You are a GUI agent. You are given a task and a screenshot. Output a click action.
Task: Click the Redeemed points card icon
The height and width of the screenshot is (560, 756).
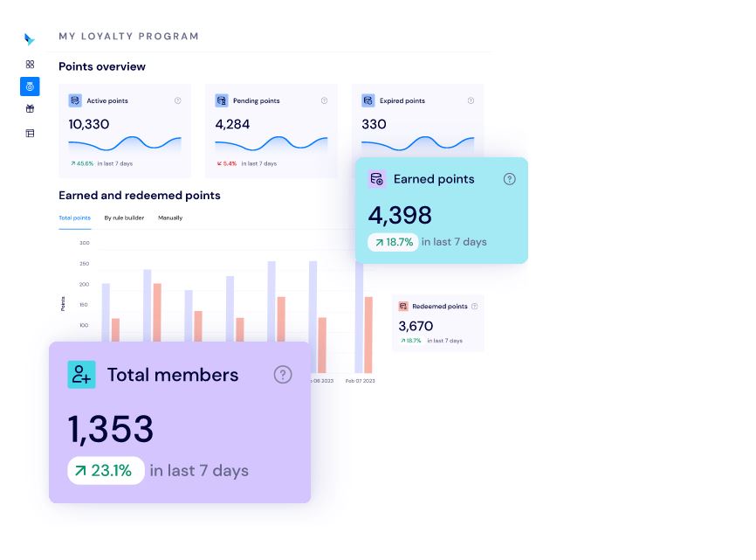(x=402, y=306)
